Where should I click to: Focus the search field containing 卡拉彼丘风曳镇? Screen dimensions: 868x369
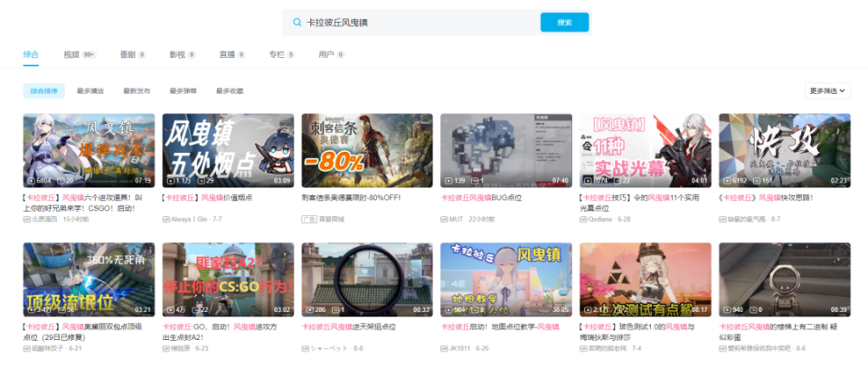point(420,23)
